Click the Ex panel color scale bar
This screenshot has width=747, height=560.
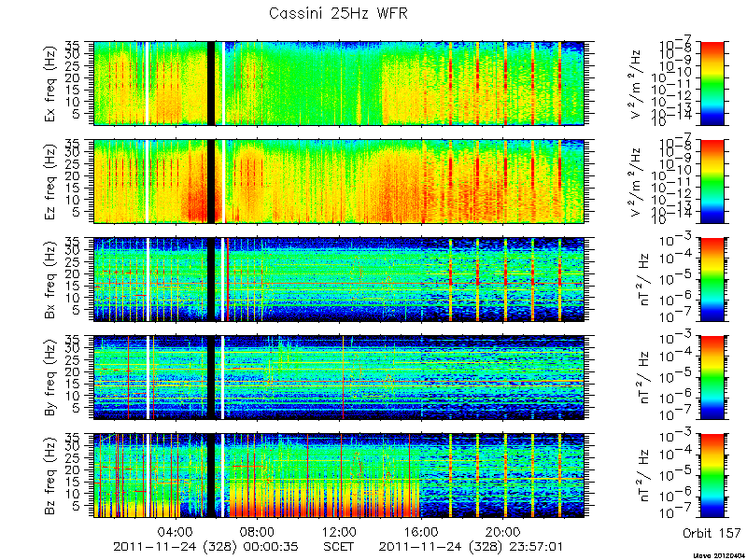[712, 83]
